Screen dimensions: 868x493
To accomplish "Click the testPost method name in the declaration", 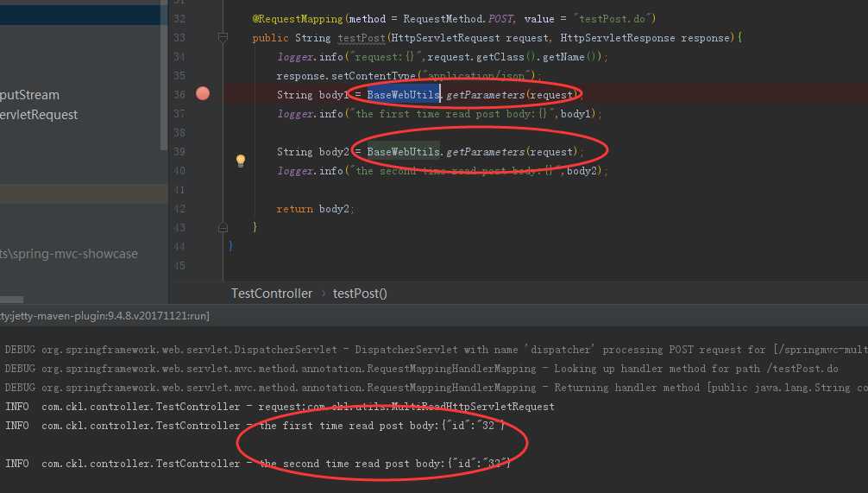I will [361, 38].
